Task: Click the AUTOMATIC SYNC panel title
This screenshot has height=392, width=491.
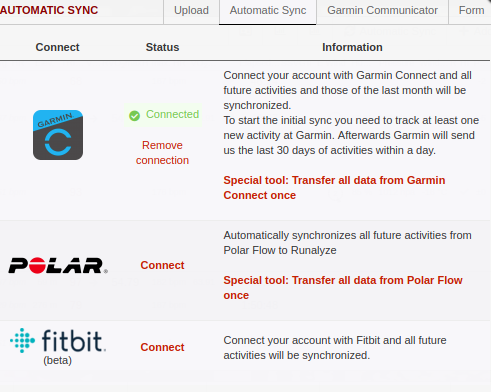Action: 49,10
